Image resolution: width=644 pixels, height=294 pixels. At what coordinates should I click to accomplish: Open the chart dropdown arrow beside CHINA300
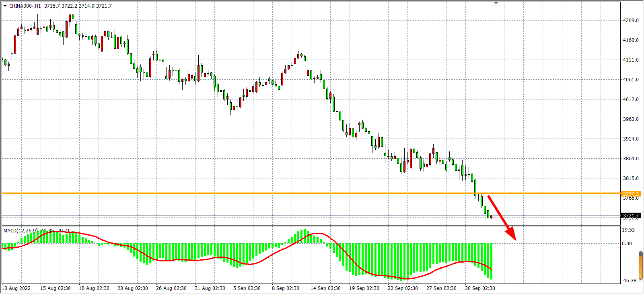[5, 6]
